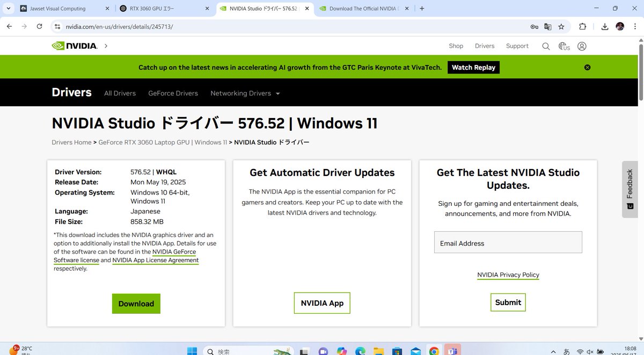Open the Chrome downloads icon
The width and height of the screenshot is (644, 355).
click(x=605, y=26)
